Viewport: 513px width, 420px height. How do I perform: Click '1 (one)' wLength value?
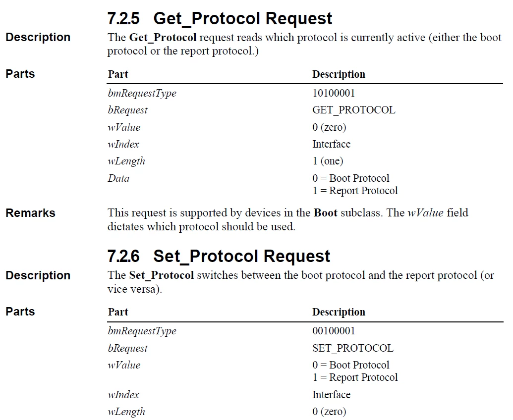(328, 161)
